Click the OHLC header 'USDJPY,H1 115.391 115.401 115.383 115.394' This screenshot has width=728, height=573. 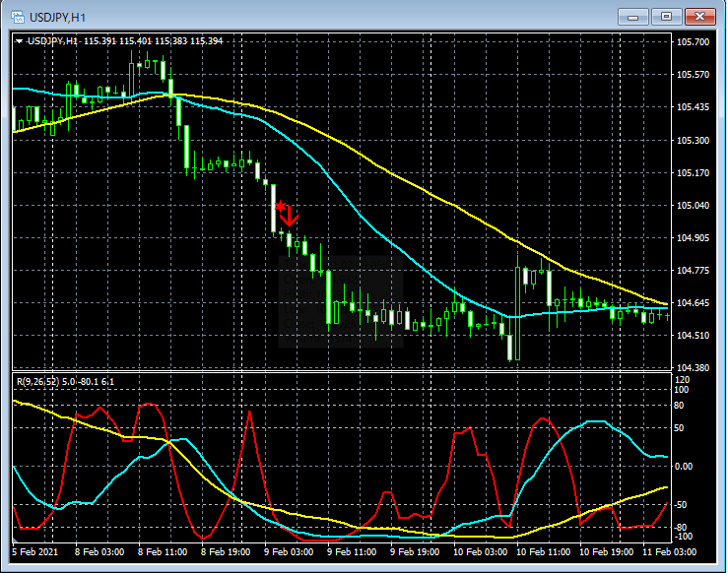(x=125, y=41)
